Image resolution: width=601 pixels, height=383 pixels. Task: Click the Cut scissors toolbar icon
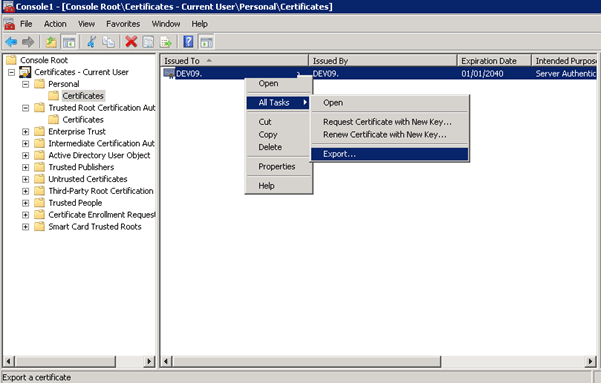(x=91, y=42)
